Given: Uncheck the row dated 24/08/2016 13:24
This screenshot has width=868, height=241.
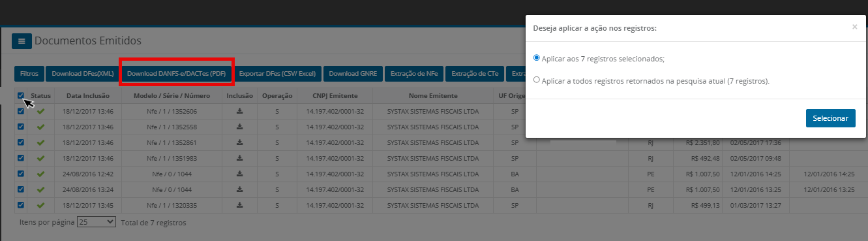Looking at the screenshot, I should (21, 189).
